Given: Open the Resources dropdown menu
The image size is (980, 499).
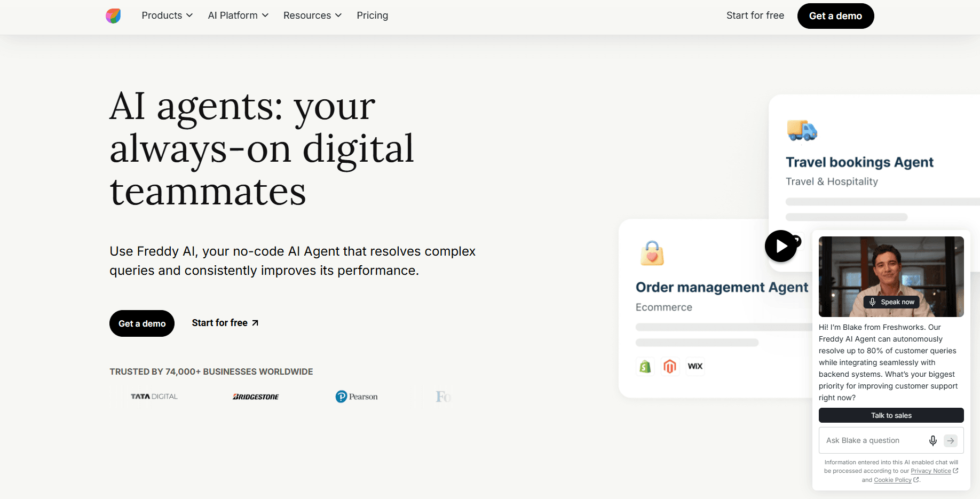Looking at the screenshot, I should (312, 15).
